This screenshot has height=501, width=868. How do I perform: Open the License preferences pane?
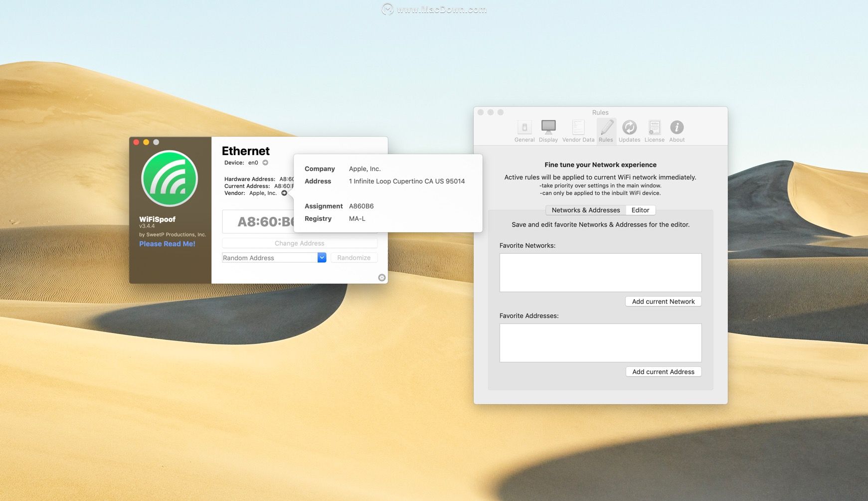(654, 131)
